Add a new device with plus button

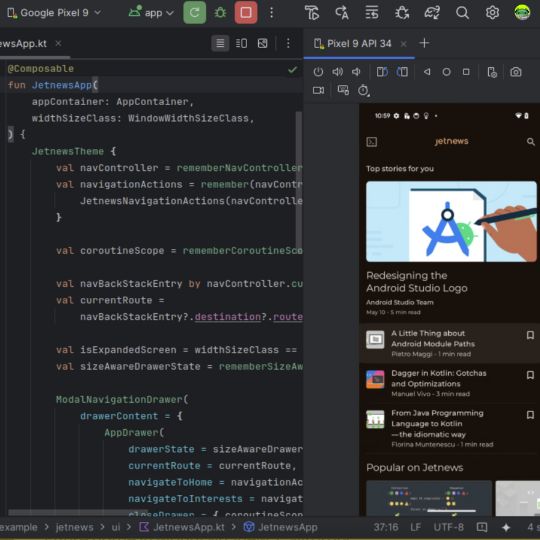coord(424,43)
